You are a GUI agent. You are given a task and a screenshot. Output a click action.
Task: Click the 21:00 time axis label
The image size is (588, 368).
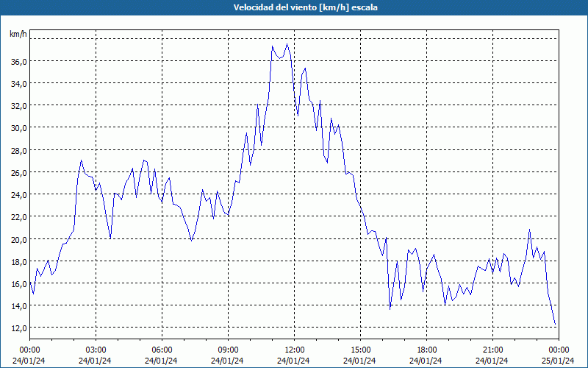point(492,350)
